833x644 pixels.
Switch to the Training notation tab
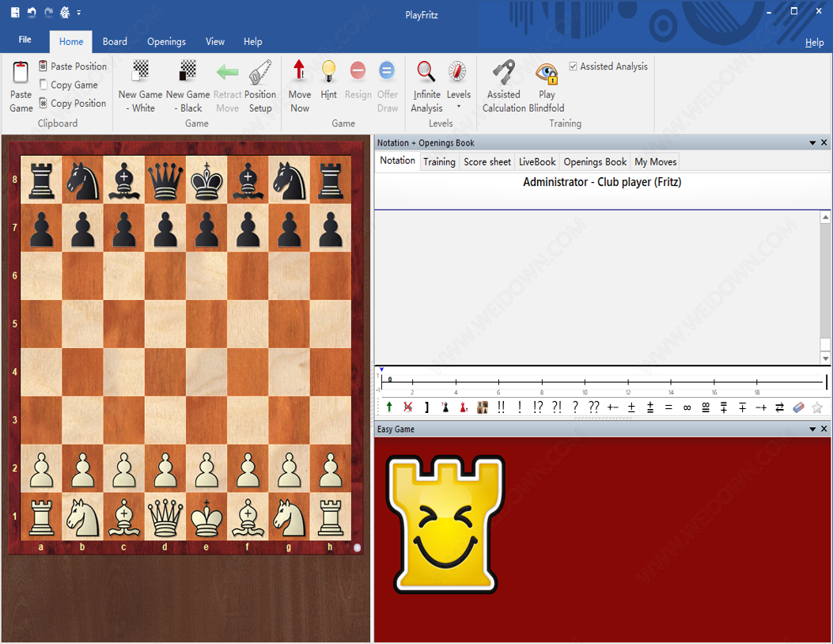click(439, 162)
